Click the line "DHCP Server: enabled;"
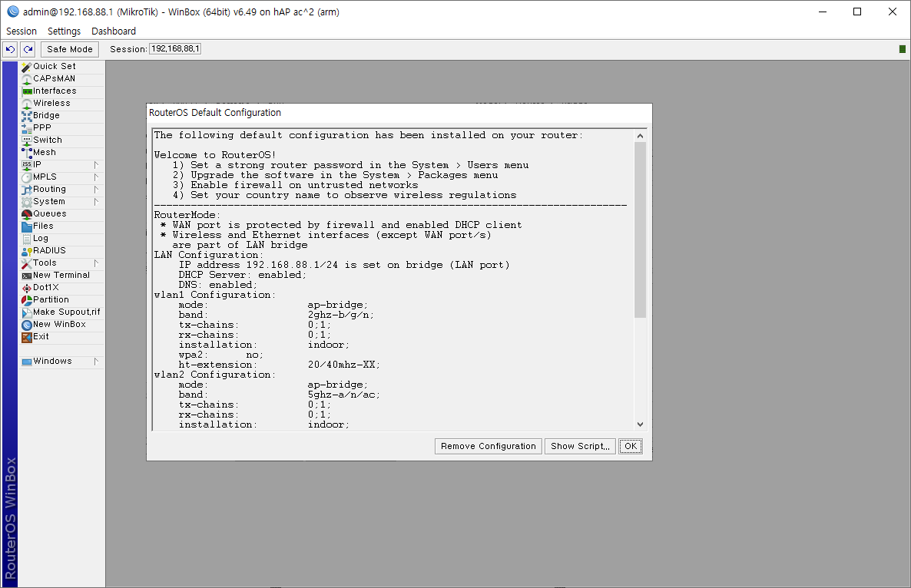Screen dimensions: 911x588 [242, 275]
